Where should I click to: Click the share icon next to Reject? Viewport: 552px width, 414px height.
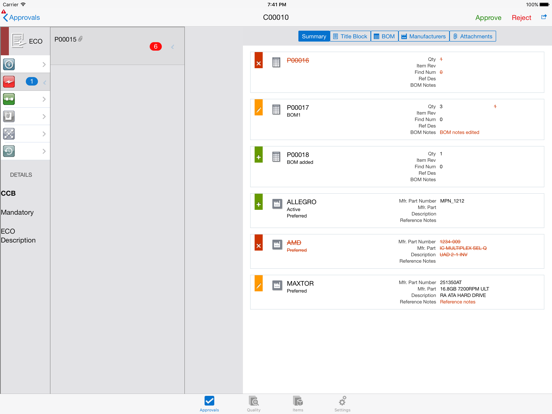[544, 17]
